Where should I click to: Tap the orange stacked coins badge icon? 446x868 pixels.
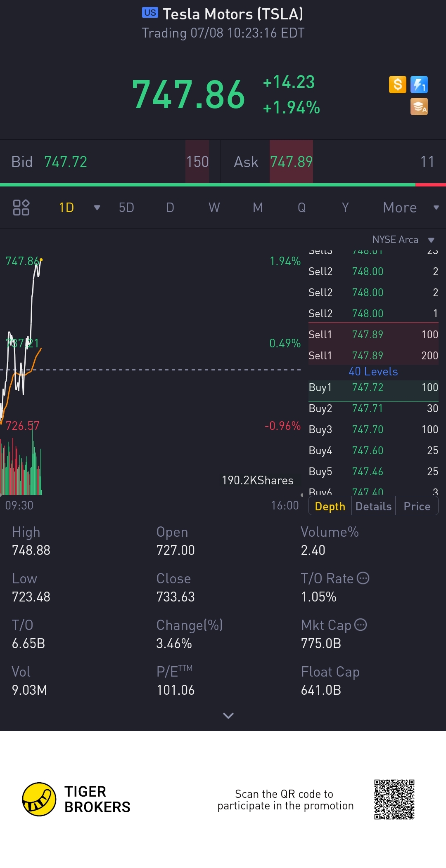[419, 106]
